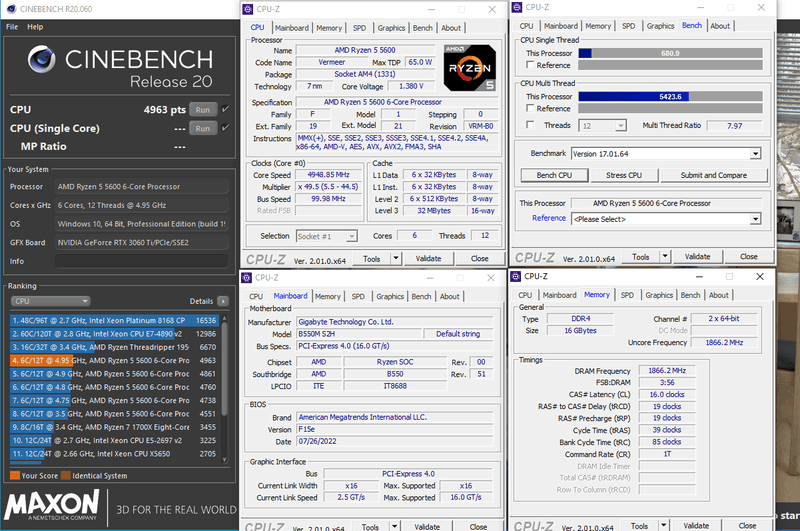Click multi thread score bar 5423.6
Image resolution: width=800 pixels, height=531 pixels.
coord(670,96)
